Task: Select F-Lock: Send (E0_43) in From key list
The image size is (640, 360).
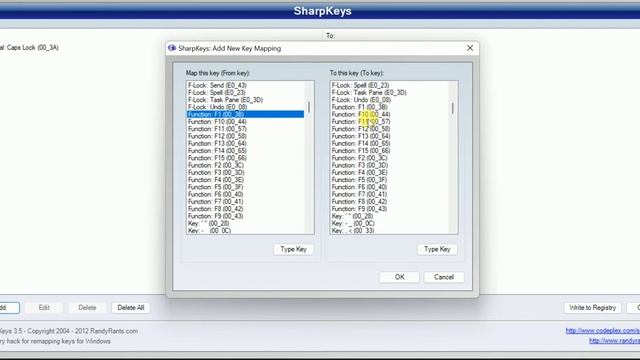Action: tap(245, 85)
